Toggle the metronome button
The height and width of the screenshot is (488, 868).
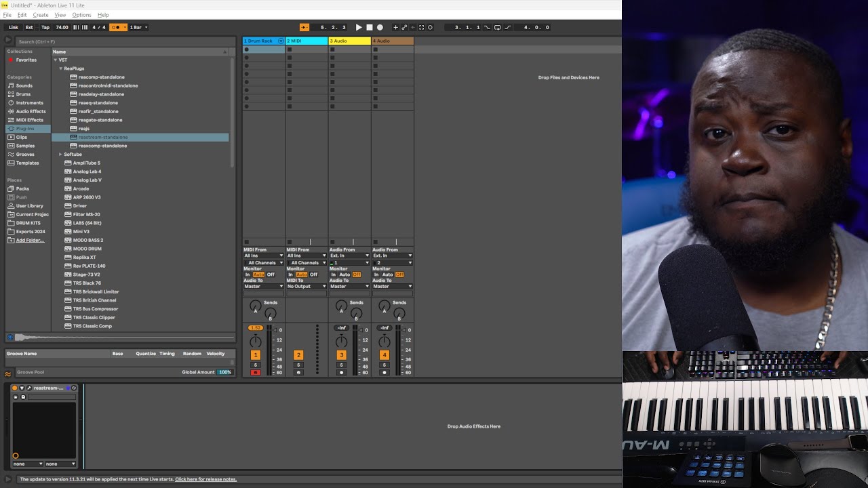coord(119,28)
